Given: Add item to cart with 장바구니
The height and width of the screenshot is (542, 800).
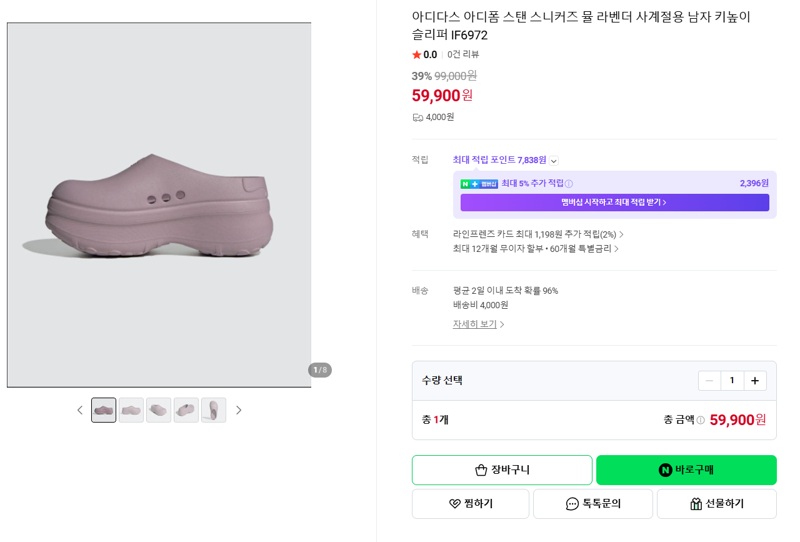Looking at the screenshot, I should (502, 470).
